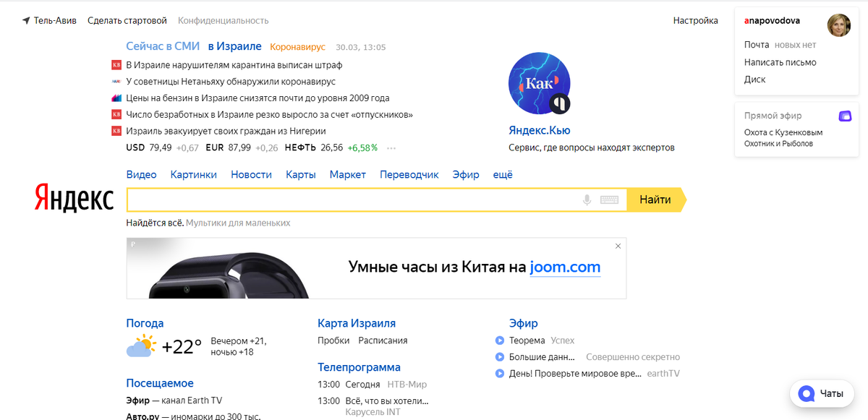Expand more rates with three dots

[x=391, y=148]
